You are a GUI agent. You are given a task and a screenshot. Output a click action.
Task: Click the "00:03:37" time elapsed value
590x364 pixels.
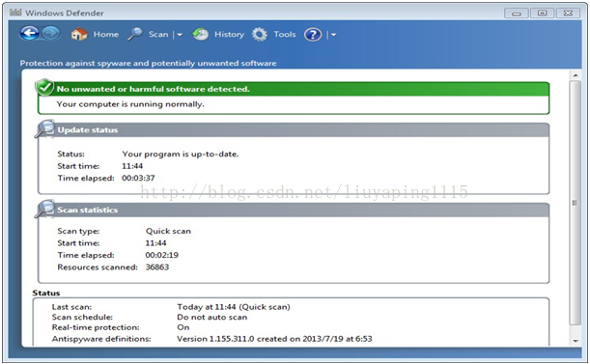(x=138, y=178)
